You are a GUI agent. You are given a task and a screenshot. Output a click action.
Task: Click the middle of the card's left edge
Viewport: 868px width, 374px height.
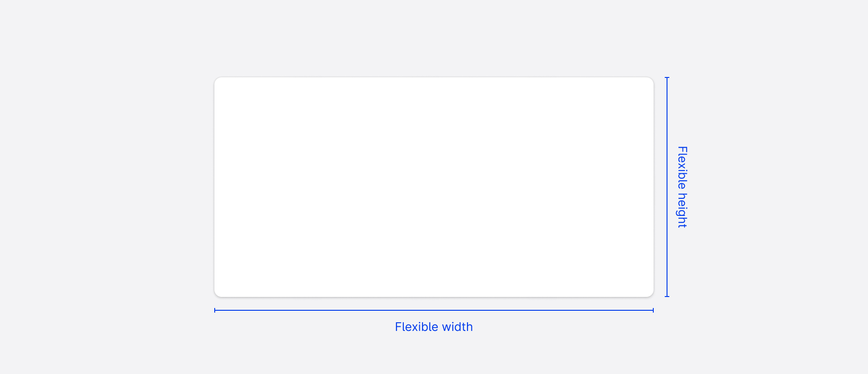click(x=215, y=187)
